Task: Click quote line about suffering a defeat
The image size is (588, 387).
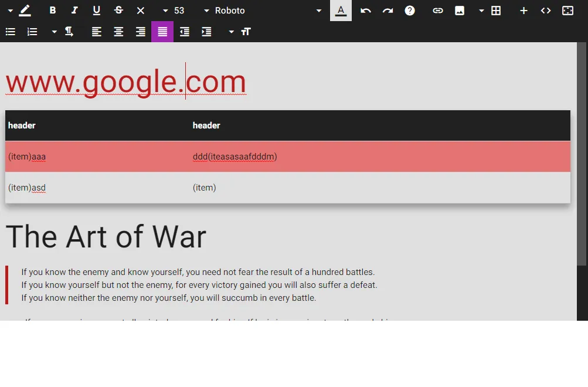Action: [x=199, y=285]
